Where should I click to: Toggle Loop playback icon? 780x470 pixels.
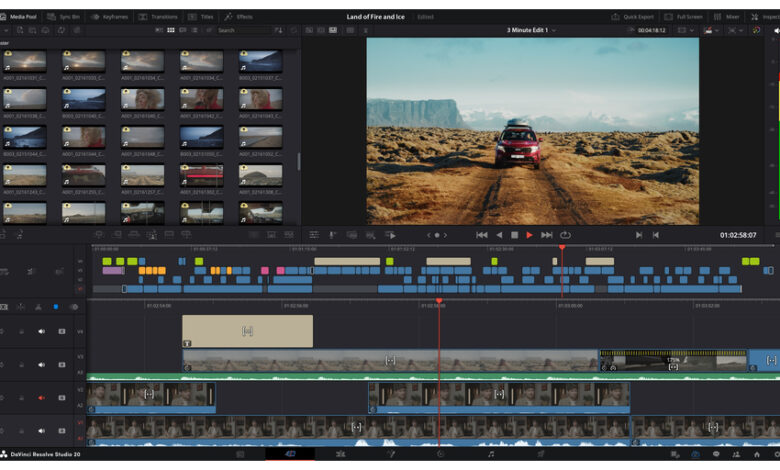565,235
